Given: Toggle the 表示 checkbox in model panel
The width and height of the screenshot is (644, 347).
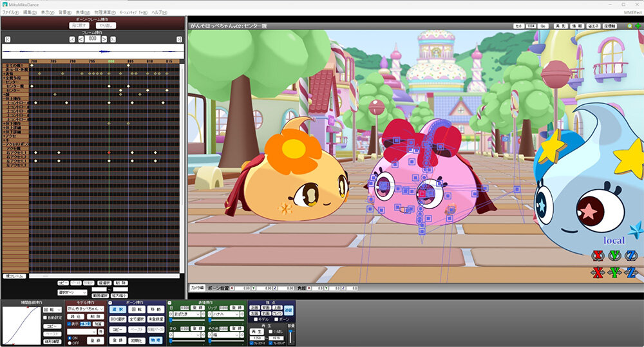Looking at the screenshot, I should point(69,324).
